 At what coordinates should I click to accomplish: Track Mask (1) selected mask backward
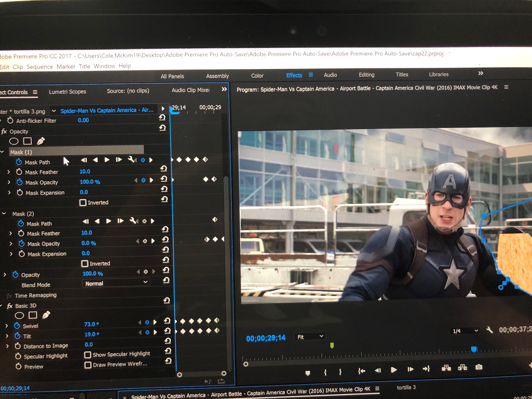tap(96, 160)
